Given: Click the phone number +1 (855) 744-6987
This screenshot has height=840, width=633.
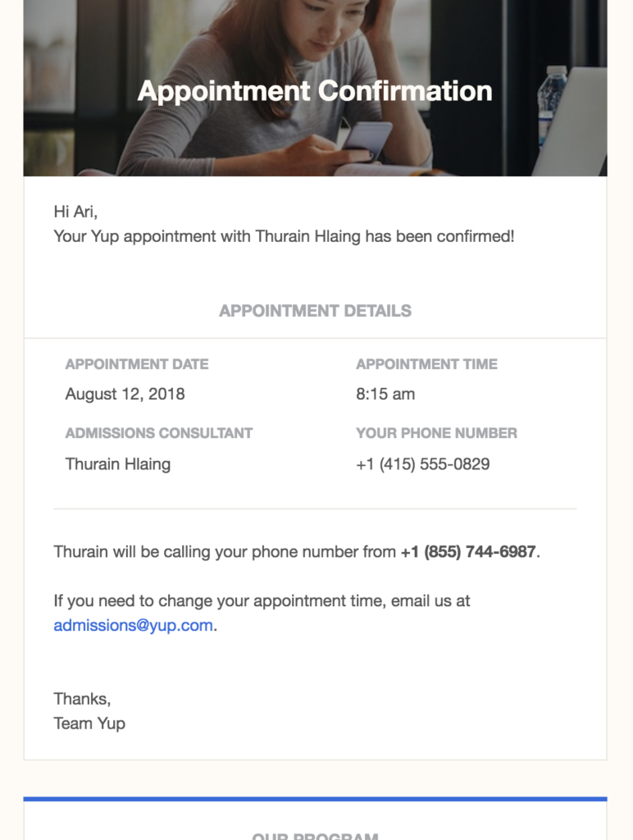Looking at the screenshot, I should pyautogui.click(x=468, y=552).
